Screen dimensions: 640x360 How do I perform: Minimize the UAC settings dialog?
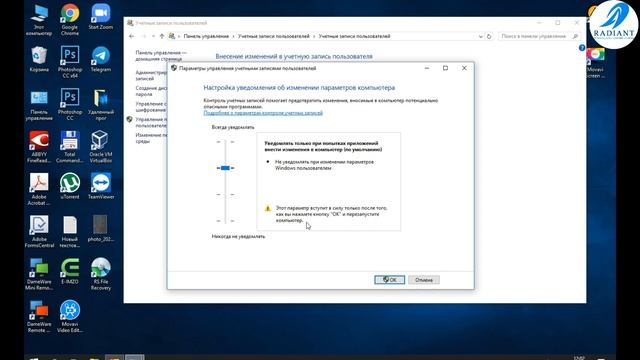(427, 68)
